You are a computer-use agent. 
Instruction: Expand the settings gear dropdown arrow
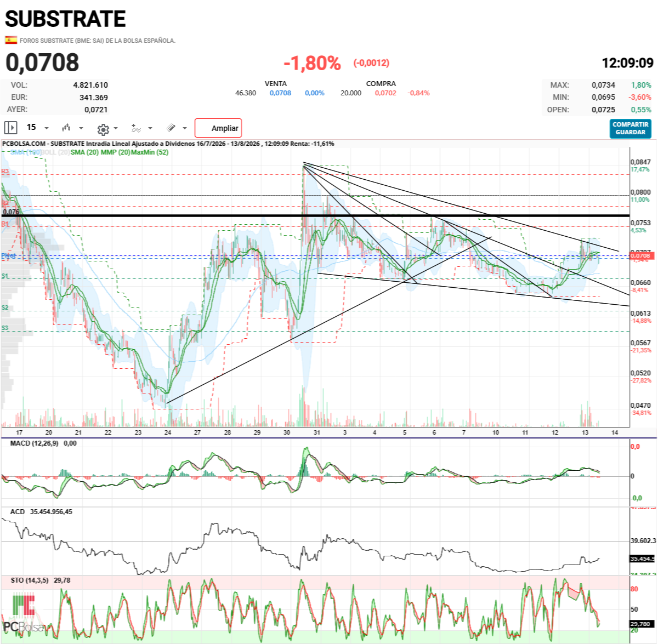[116, 129]
